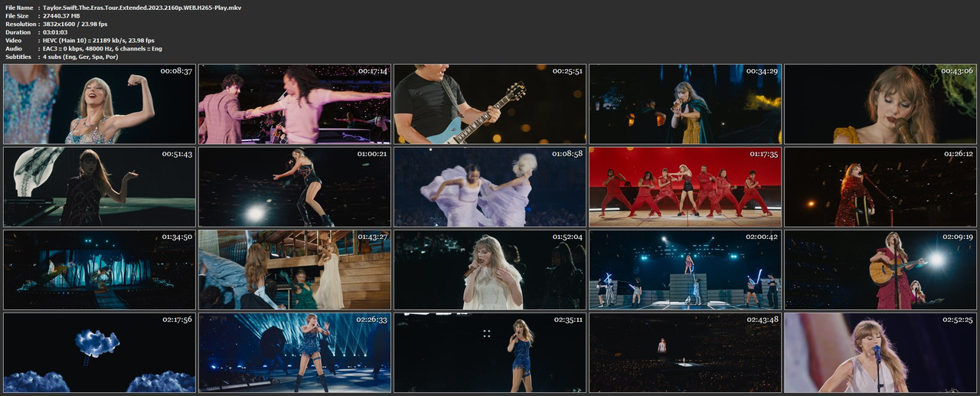The image size is (980, 396).
Task: Open the thumbnail at 00:51:43
Action: pyautogui.click(x=100, y=187)
